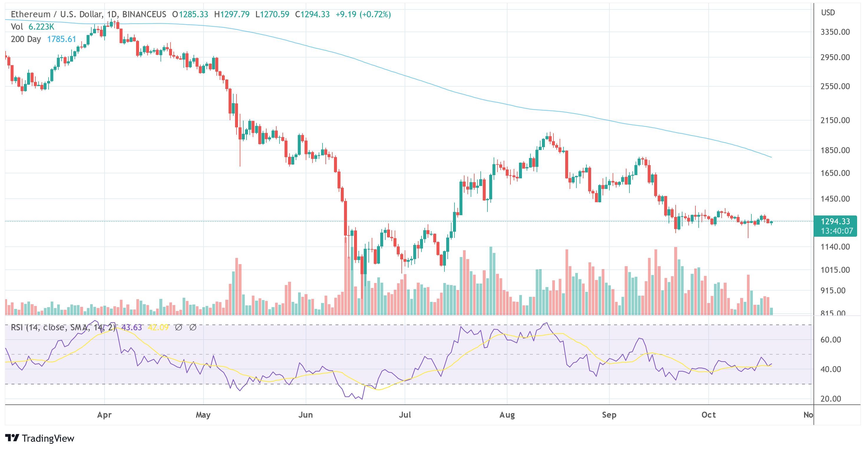
Task: Click the 'Jul' marker on time axis
Action: pos(405,415)
